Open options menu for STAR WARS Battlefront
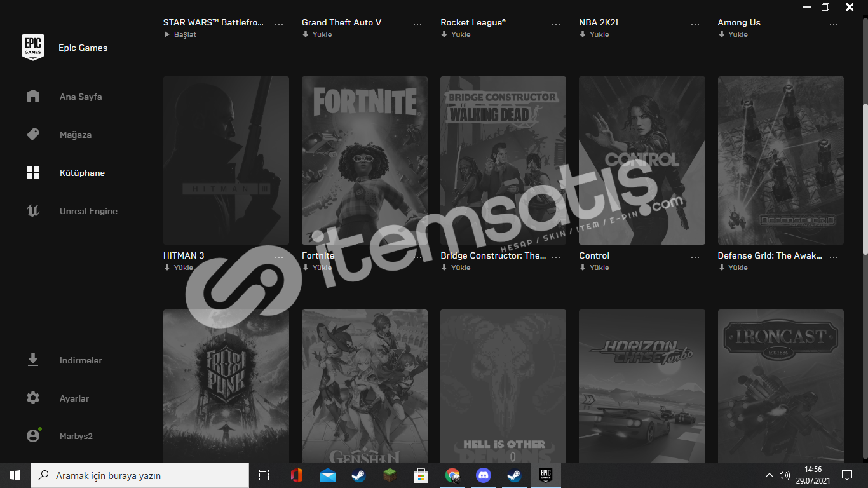868x488 pixels. click(279, 24)
